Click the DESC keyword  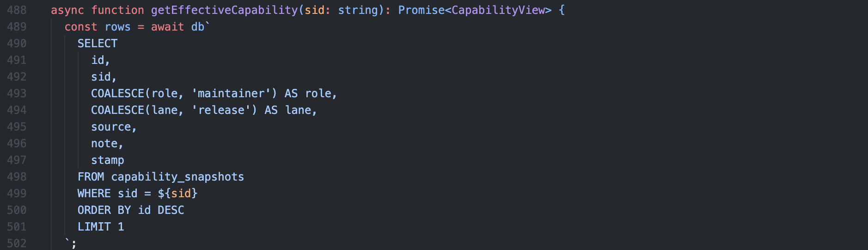tap(171, 210)
